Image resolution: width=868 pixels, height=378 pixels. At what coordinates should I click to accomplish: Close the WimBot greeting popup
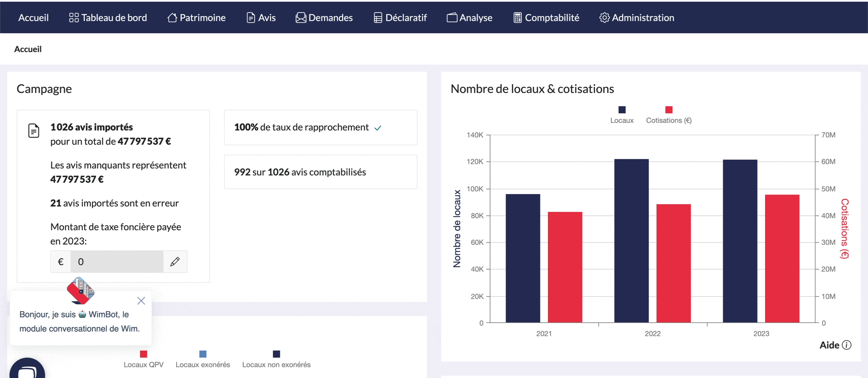[x=141, y=301]
